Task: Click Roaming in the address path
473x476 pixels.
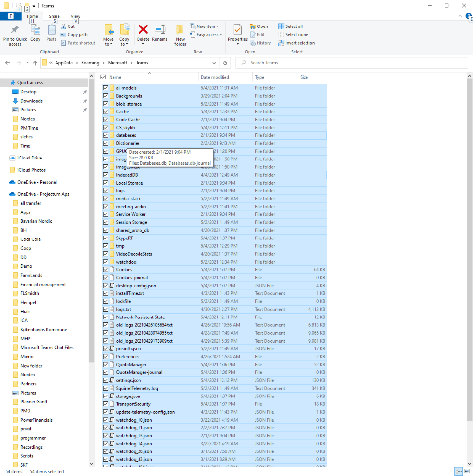Action: (90, 63)
